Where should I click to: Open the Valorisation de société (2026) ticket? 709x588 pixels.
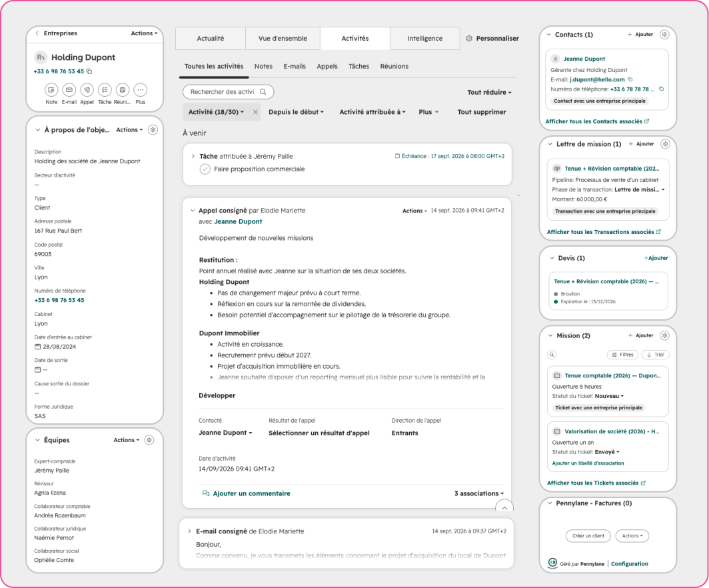[x=612, y=431]
